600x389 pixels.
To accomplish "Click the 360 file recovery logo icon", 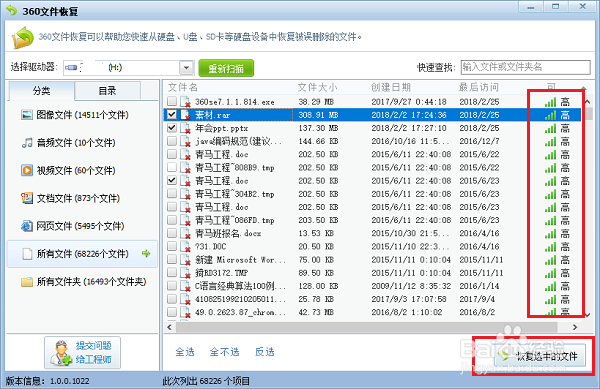I will [x=23, y=37].
